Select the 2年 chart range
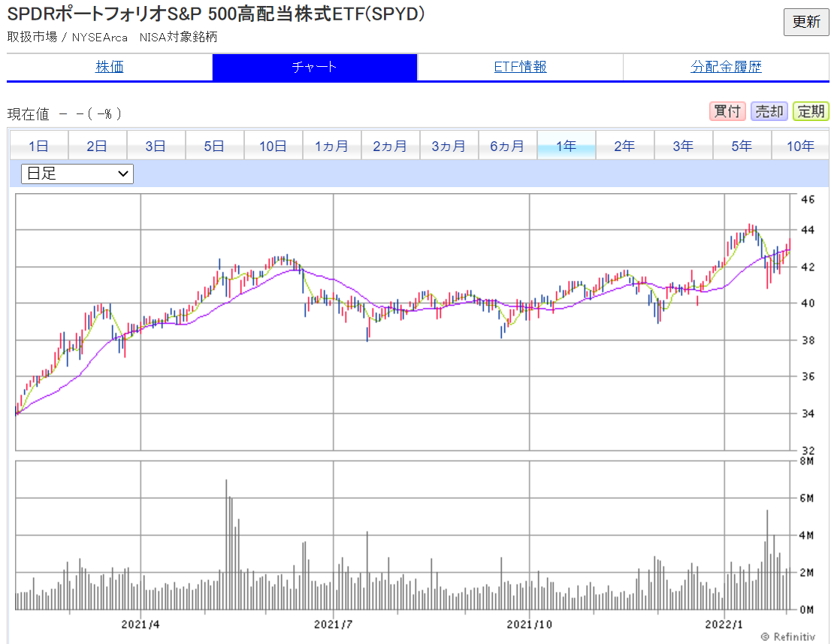 [624, 146]
